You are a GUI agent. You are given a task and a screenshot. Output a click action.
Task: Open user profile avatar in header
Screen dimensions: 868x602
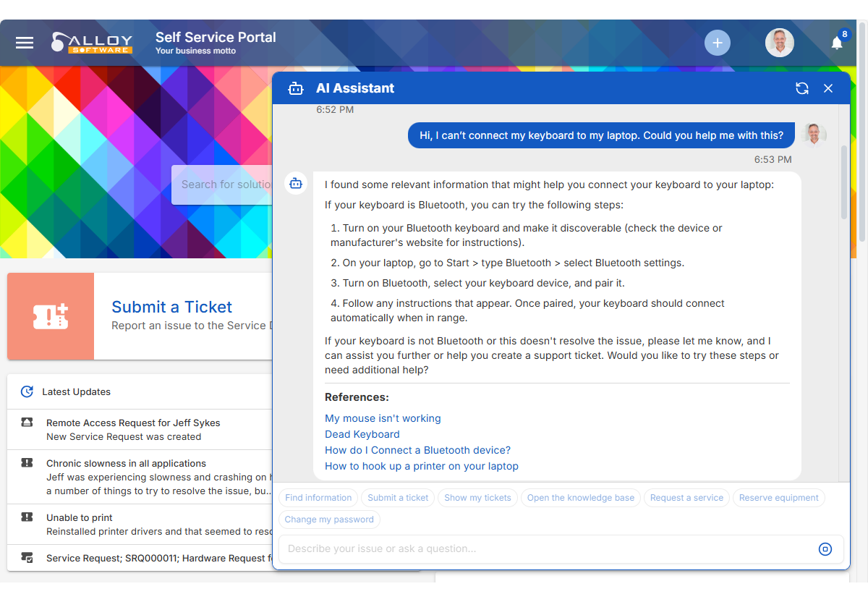(779, 43)
